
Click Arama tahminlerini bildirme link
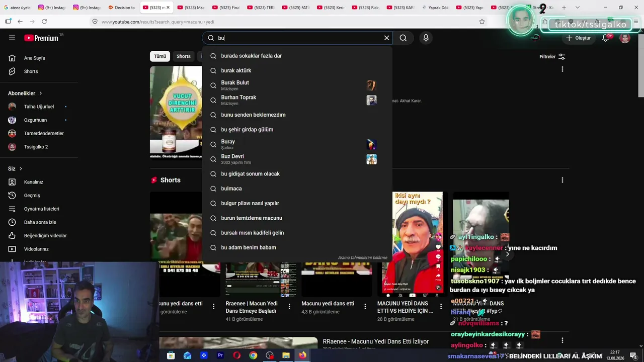click(x=363, y=258)
